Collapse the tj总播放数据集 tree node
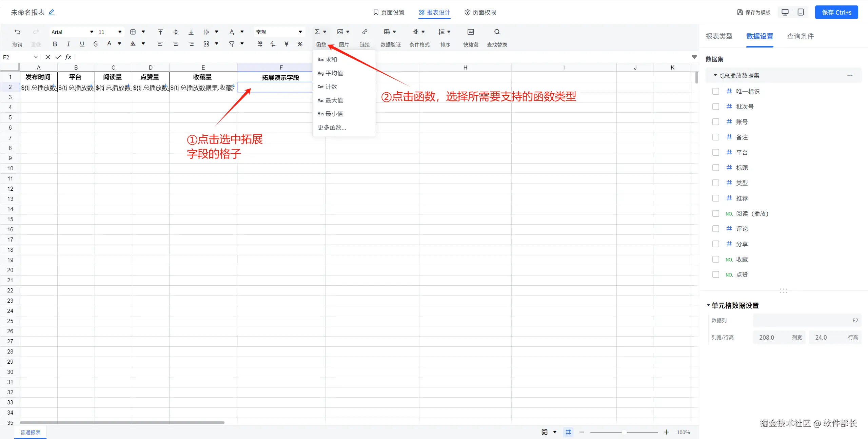The image size is (868, 439). point(715,75)
